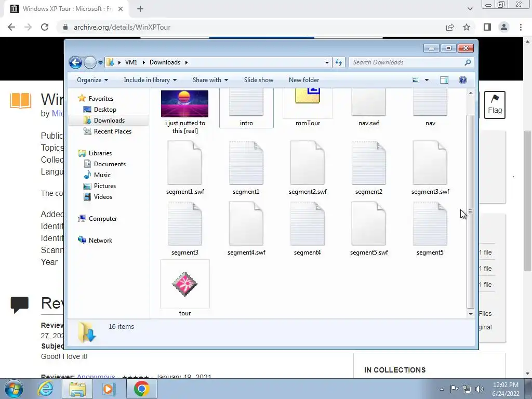Click VM1 in the address breadcrumb
The image size is (532, 399).
[131, 62]
